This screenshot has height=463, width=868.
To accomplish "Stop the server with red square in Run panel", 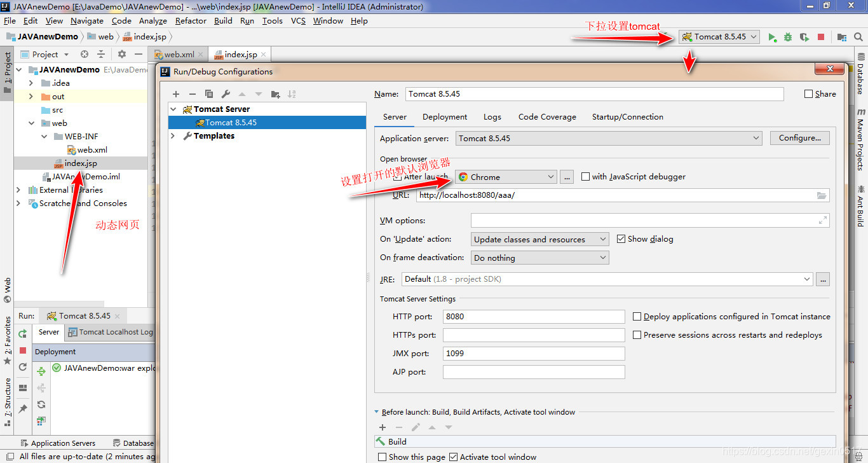I will (x=23, y=350).
